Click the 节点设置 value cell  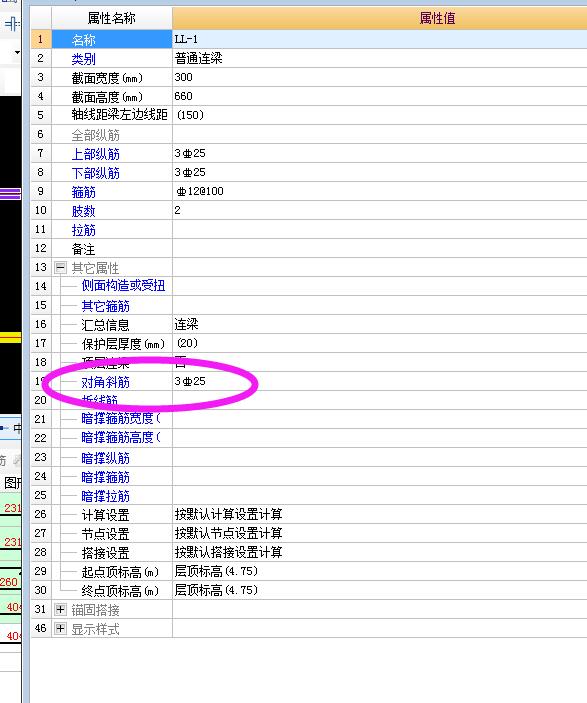(379, 533)
